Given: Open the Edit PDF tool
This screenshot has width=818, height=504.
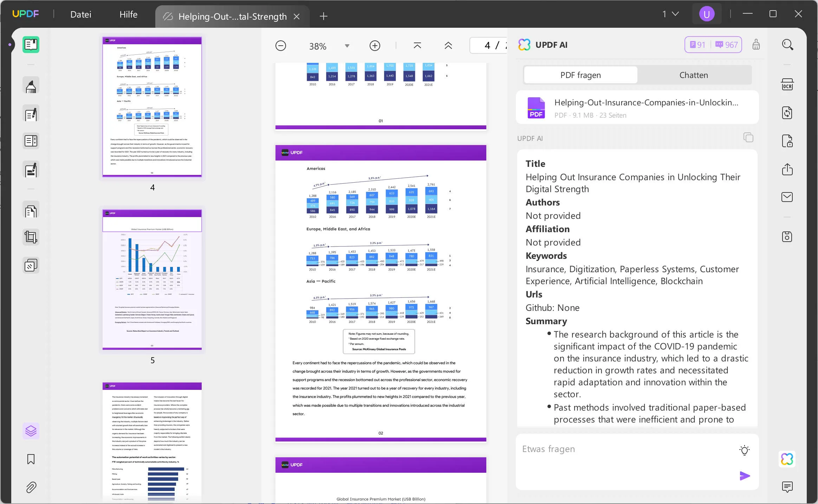Looking at the screenshot, I should pos(31,114).
